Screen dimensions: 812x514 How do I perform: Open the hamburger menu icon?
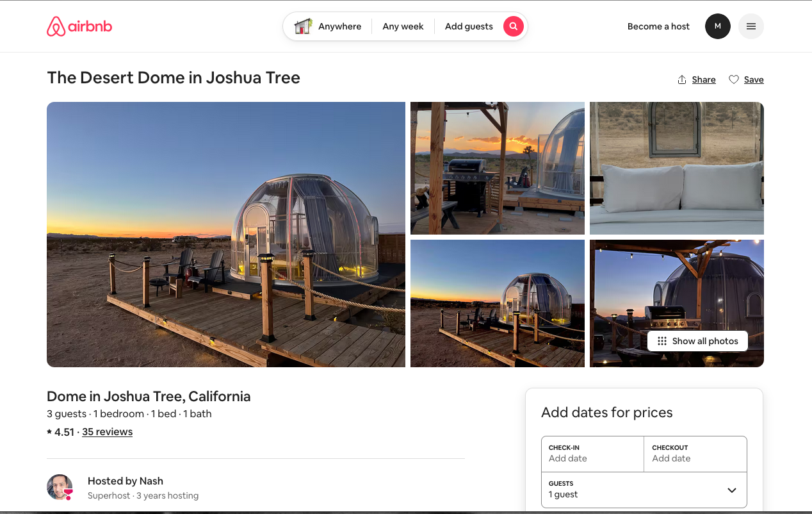click(751, 26)
